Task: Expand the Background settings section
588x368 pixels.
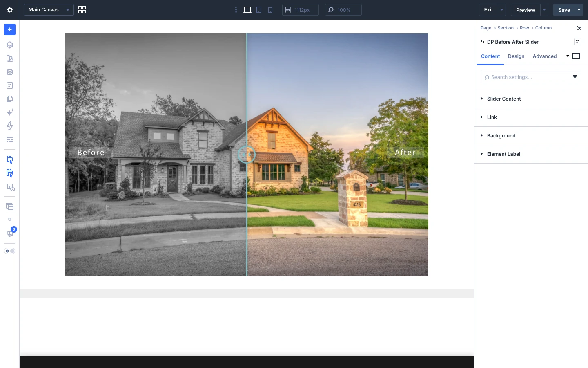Action: click(531, 136)
